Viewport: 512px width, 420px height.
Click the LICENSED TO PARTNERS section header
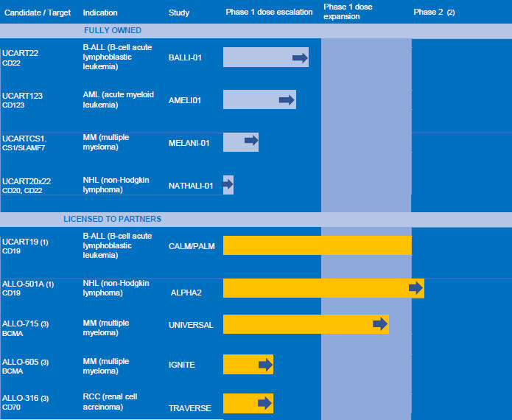[112, 219]
